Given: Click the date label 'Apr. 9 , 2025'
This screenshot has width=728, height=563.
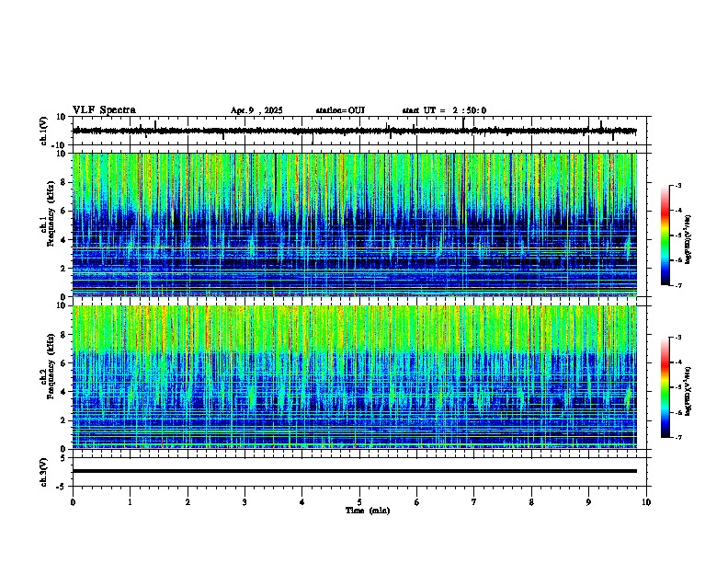Looking at the screenshot, I should tap(256, 110).
